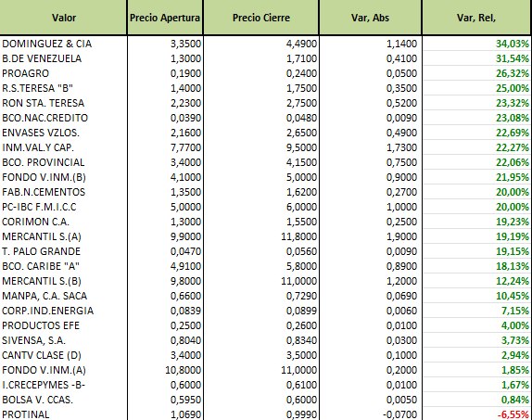Image resolution: width=532 pixels, height=420 pixels.
Task: Select the 7,15% relative variation cell
Action: 476,311
